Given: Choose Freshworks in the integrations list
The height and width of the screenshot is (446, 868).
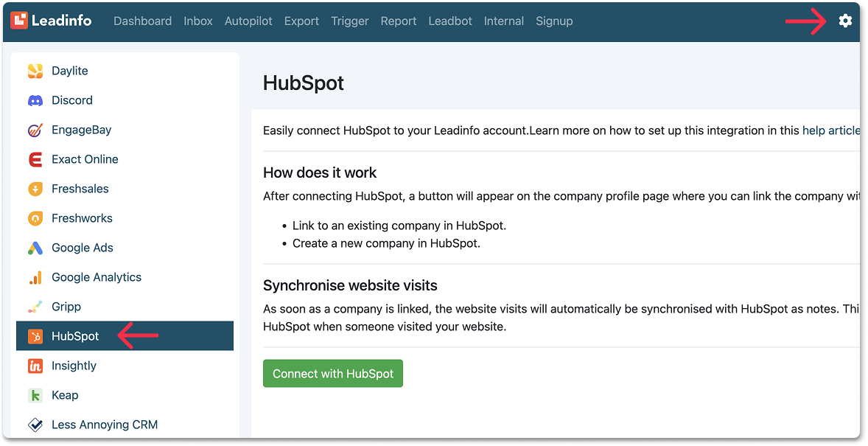Looking at the screenshot, I should (82, 218).
